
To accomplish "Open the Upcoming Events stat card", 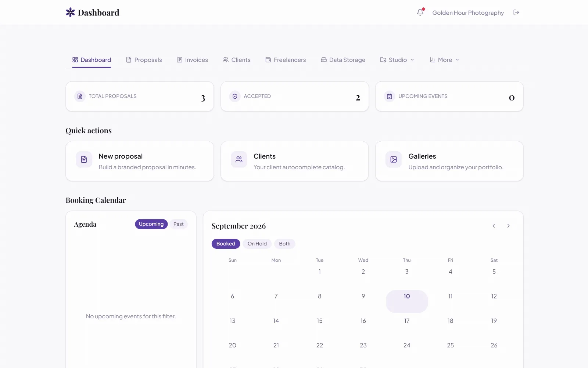I will coord(449,96).
